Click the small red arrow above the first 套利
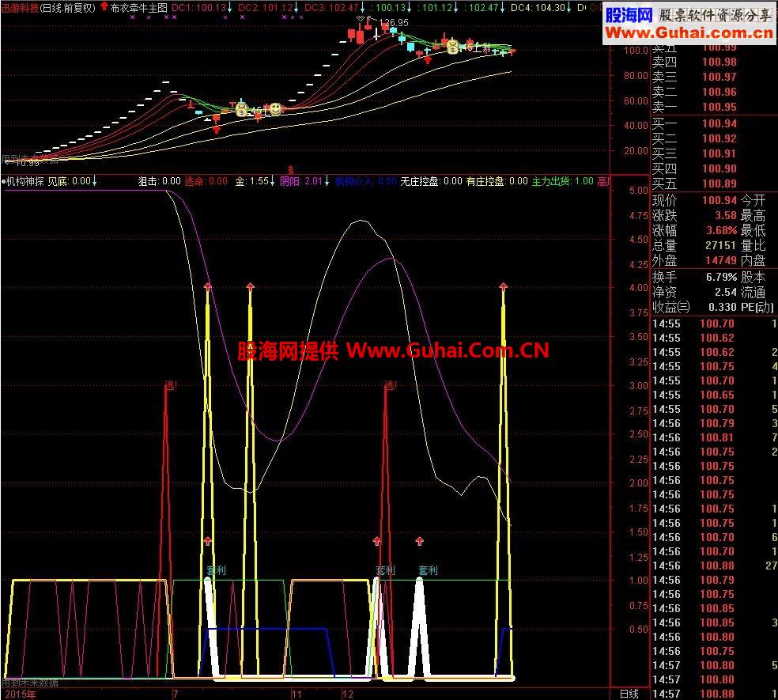 tap(208, 541)
